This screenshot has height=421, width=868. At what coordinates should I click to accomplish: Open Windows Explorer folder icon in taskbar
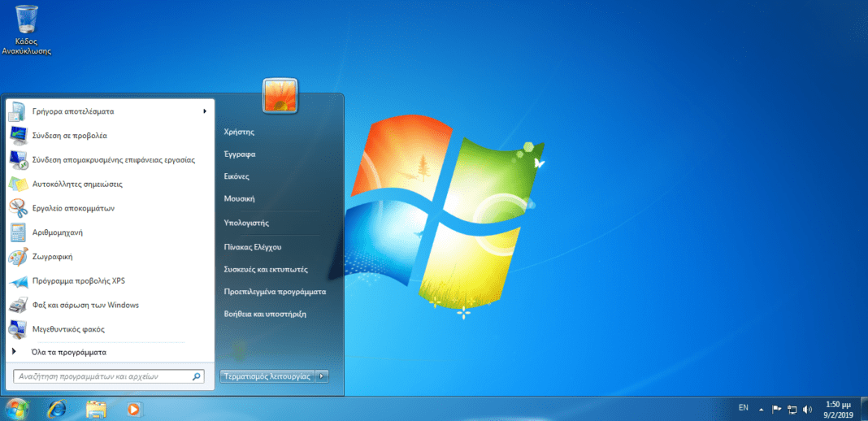(97, 410)
